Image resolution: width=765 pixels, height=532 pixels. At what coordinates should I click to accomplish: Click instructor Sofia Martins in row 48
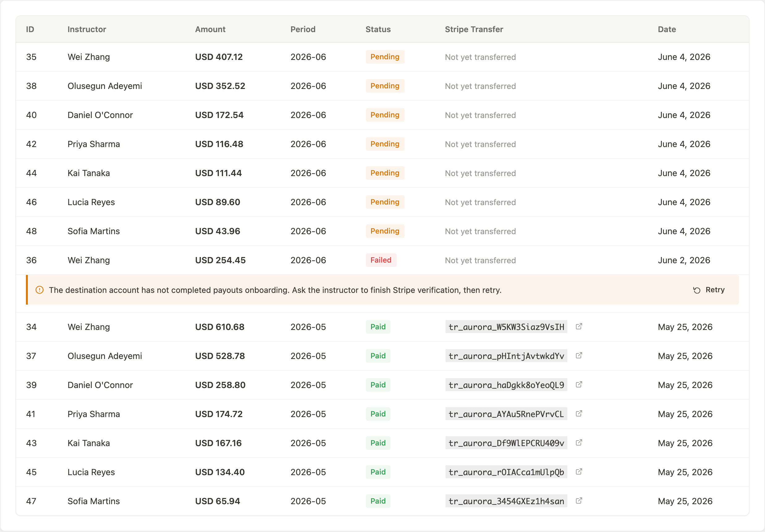[94, 231]
